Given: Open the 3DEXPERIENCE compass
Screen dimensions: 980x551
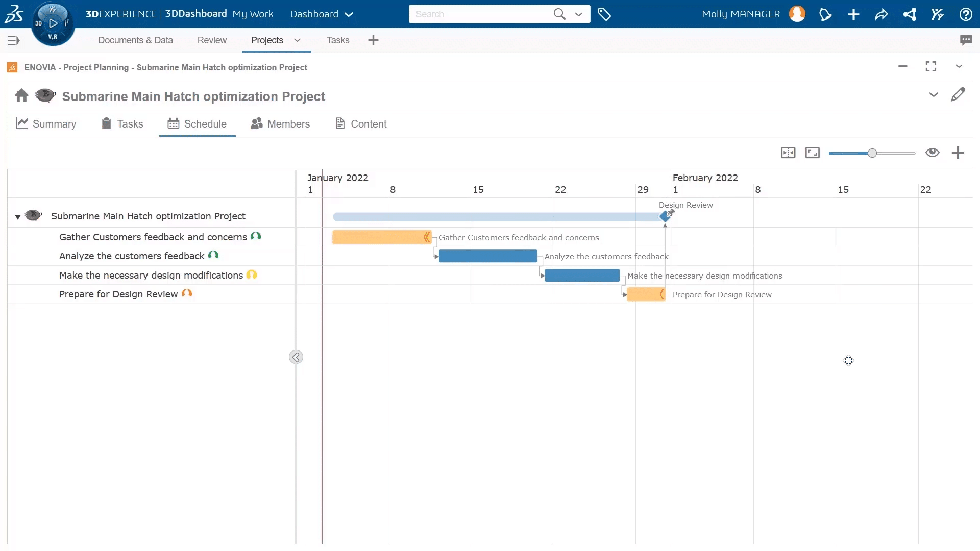Looking at the screenshot, I should (53, 23).
